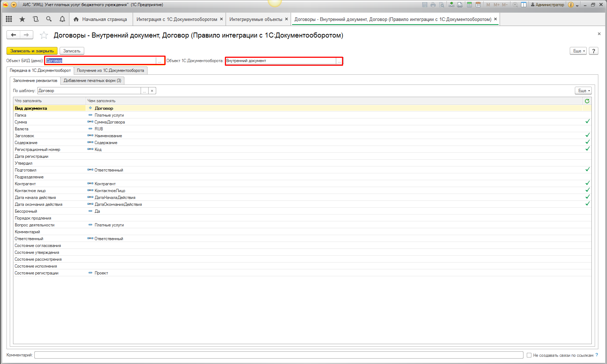
Task: Switch to 'Получение из 1С:Документооборота' tab
Action: click(110, 70)
